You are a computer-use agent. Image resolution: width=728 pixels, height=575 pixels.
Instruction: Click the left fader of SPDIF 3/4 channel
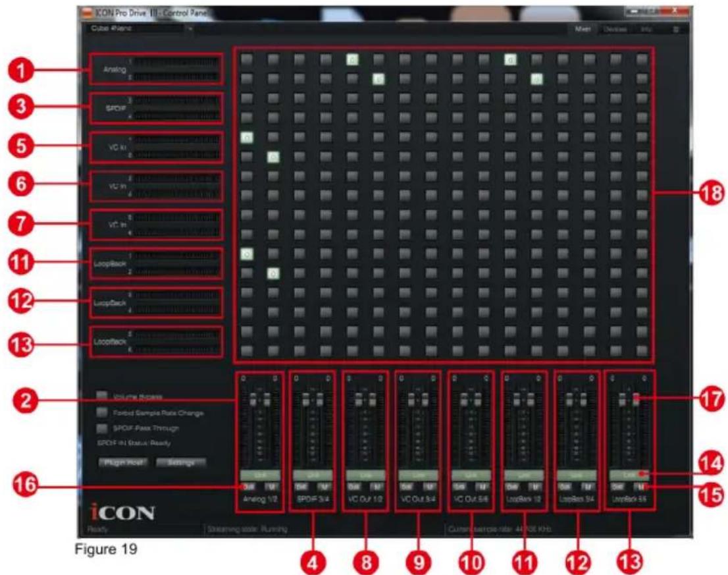(x=306, y=399)
